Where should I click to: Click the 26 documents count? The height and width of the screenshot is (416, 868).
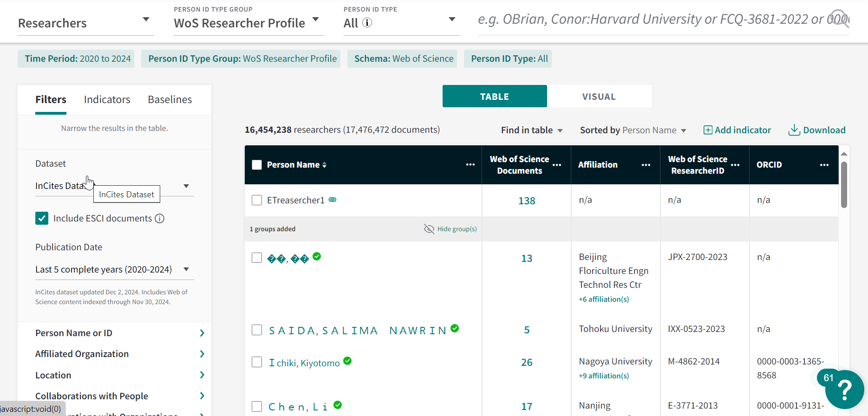pos(527,362)
